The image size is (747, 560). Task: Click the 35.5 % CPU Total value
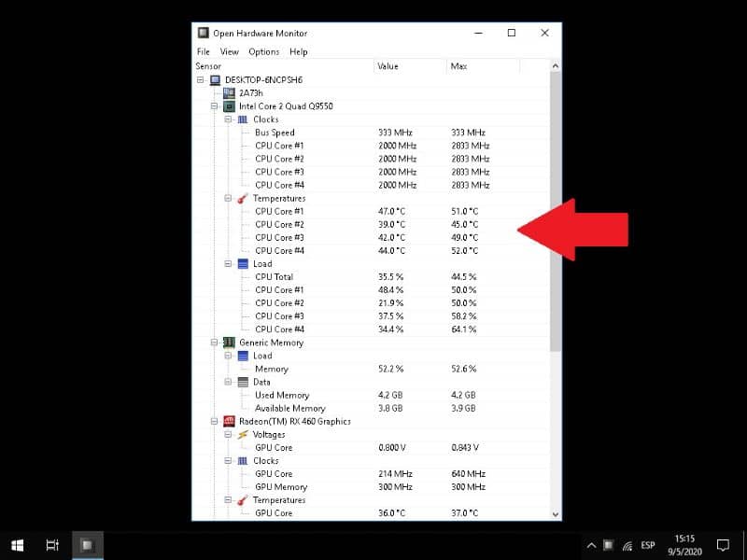(390, 276)
